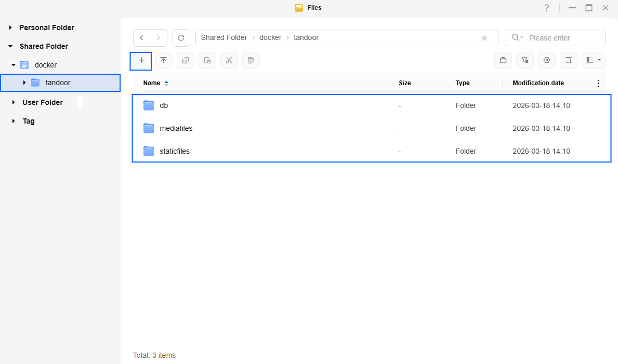Open the filter icon in toolbar
This screenshot has height=364, width=618.
point(525,61)
